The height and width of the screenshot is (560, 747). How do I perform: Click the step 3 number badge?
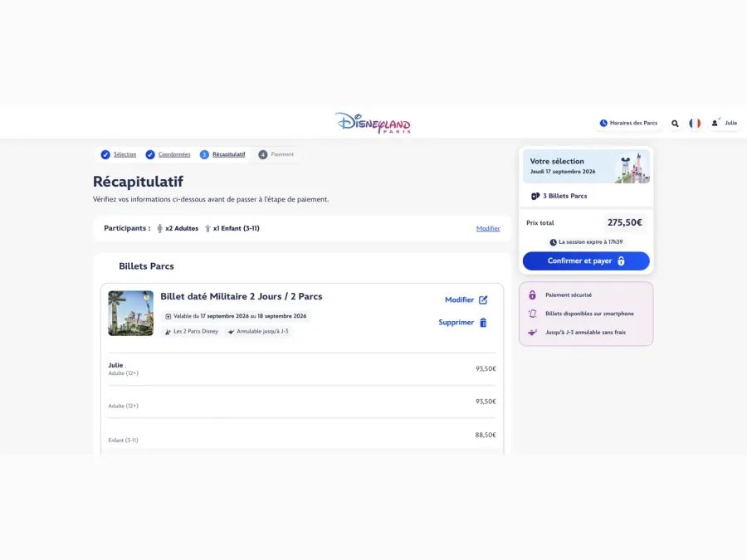pyautogui.click(x=204, y=154)
